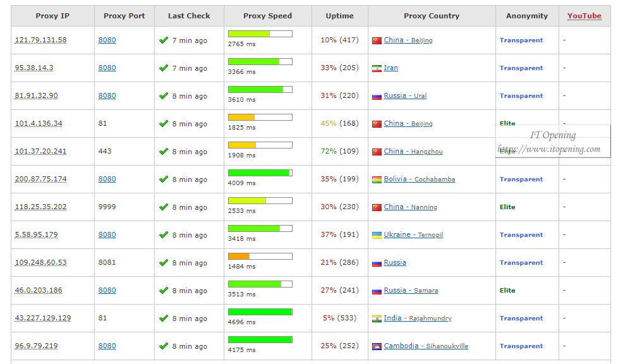The image size is (625, 364).
Task: Open the Cambodia - Sihanoukville link
Action: click(x=426, y=346)
